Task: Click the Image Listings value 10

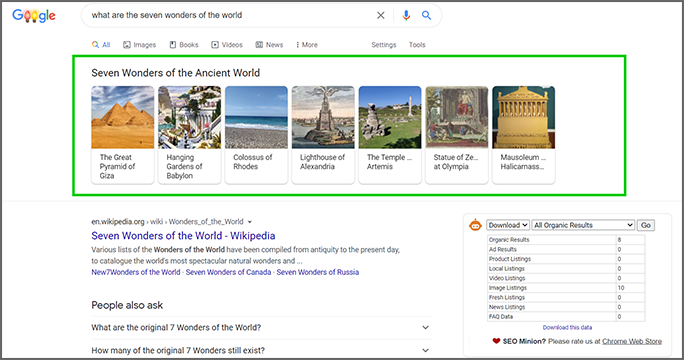Action: pos(621,288)
